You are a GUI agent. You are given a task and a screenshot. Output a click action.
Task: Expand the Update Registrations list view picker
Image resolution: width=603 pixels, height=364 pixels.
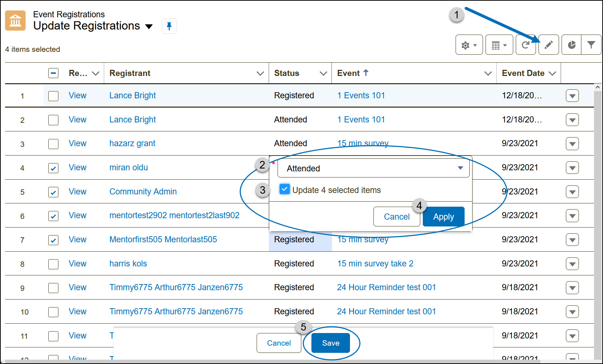(149, 26)
